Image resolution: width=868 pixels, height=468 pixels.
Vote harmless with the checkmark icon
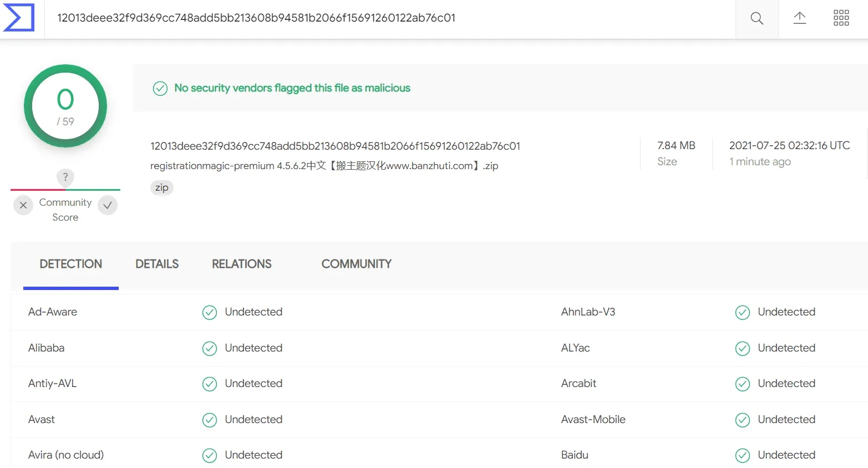pos(108,205)
